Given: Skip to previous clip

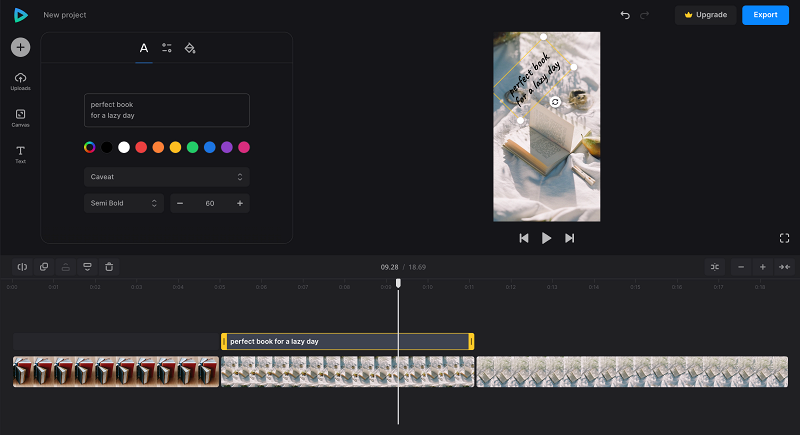Looking at the screenshot, I should [524, 238].
